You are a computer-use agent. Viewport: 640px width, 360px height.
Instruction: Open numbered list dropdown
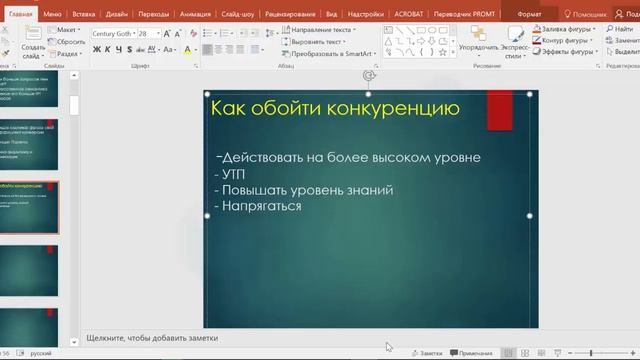[232, 33]
